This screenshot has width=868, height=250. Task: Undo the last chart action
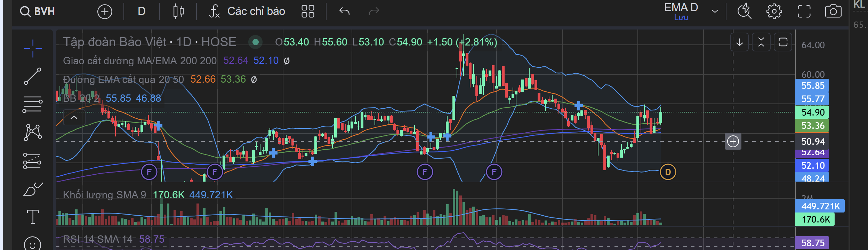pos(344,11)
